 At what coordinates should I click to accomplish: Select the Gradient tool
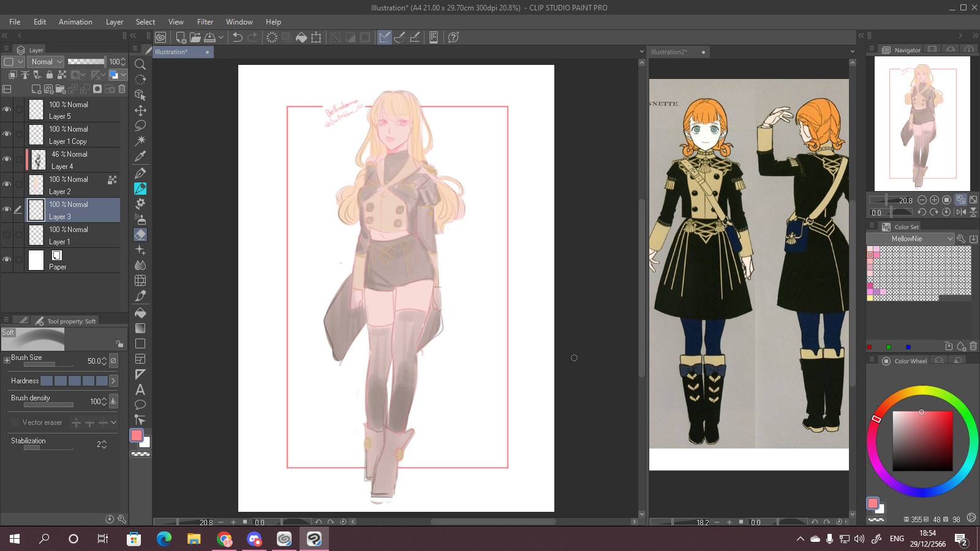click(140, 328)
